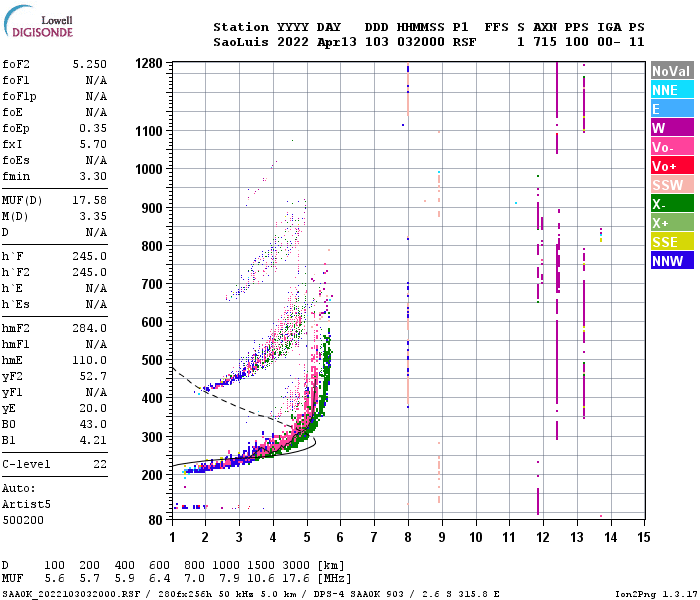Click the foEp value 0.35
This screenshot has height=600, width=700.
coord(93,129)
